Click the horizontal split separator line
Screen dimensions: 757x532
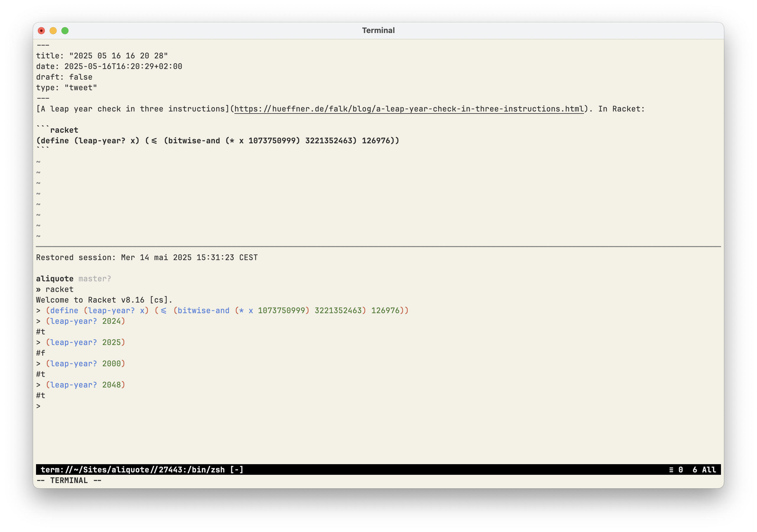pyautogui.click(x=378, y=247)
